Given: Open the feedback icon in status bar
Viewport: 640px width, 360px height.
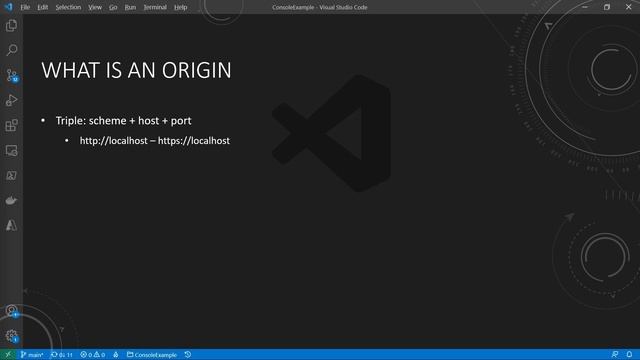Looking at the screenshot, I should [x=615, y=355].
